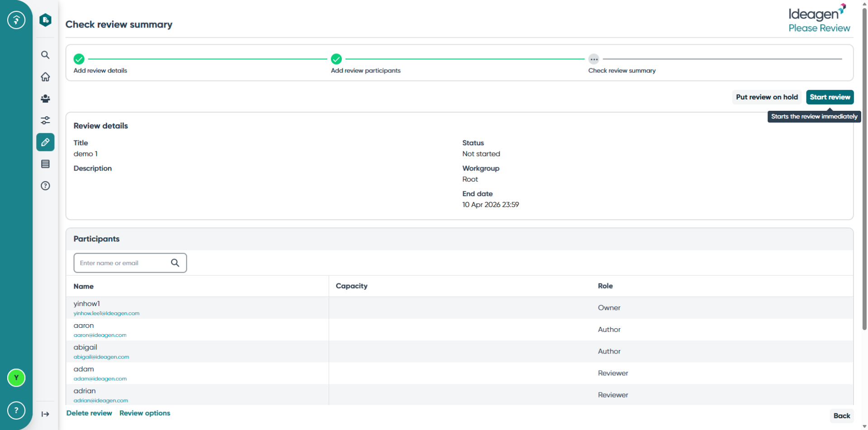
Task: Focus the Enter name or email field
Action: click(x=130, y=263)
